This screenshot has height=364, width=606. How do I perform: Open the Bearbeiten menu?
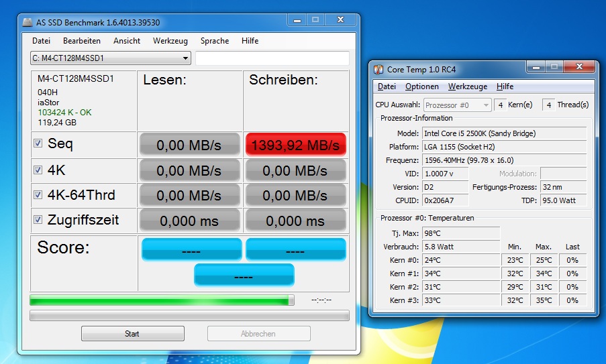[82, 40]
